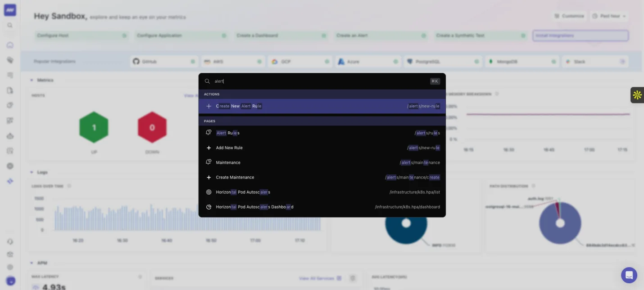The height and width of the screenshot is (290, 644).
Task: Click the plus icon beside Create Maintenance
Action: (x=209, y=178)
